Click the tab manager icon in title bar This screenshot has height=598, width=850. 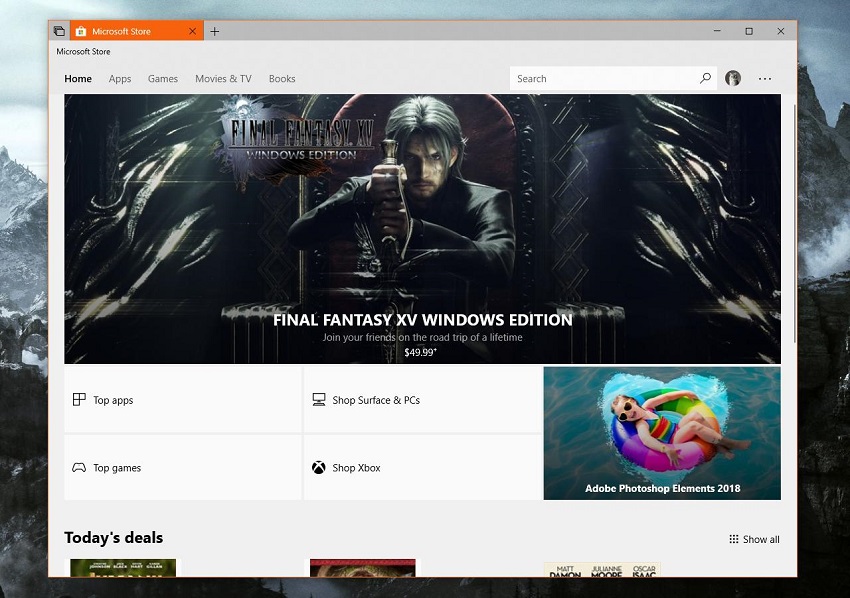click(x=59, y=31)
